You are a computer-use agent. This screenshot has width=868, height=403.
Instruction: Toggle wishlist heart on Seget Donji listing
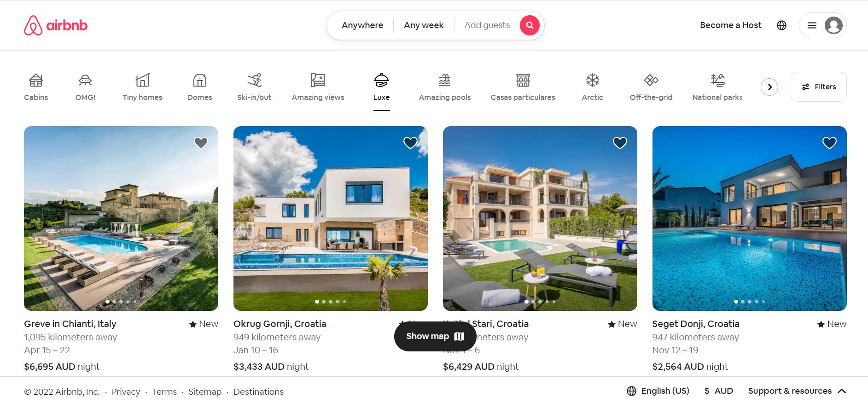[829, 143]
